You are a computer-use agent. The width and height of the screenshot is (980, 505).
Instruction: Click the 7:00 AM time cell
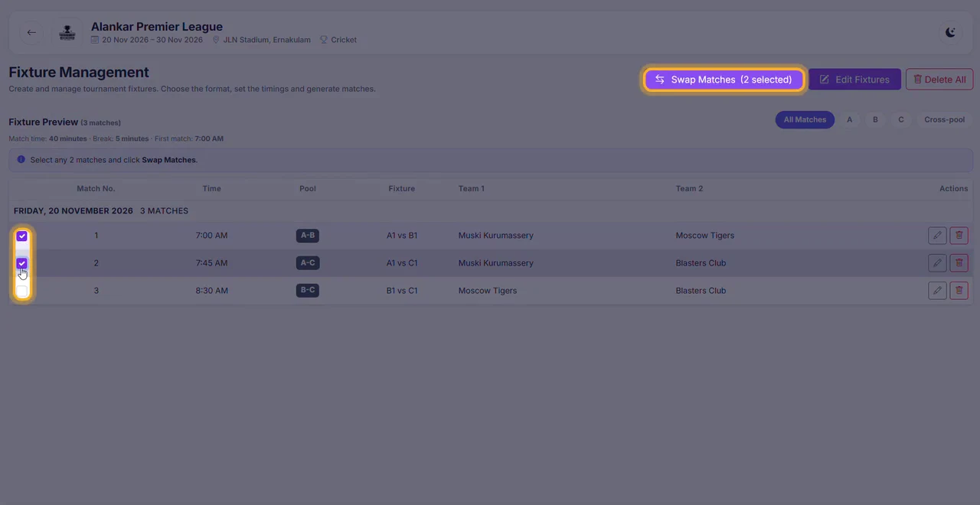(211, 236)
